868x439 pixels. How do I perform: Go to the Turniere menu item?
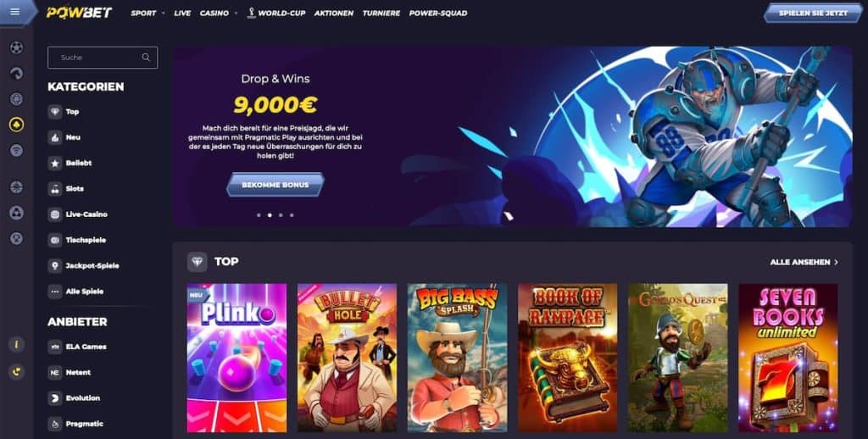click(x=381, y=13)
